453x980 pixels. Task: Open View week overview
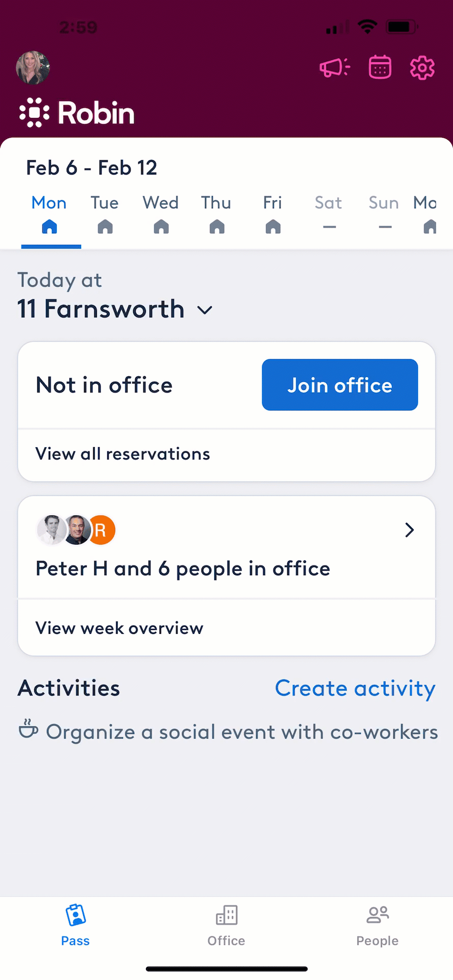coord(226,628)
